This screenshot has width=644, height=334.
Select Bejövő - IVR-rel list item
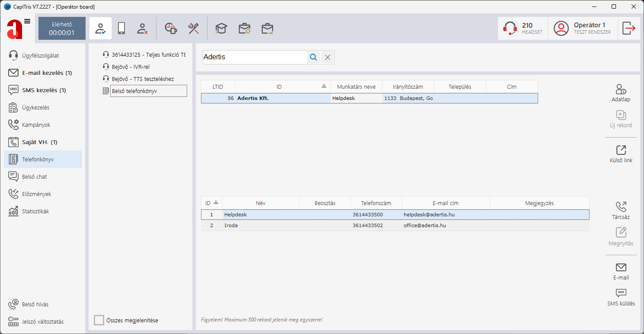pyautogui.click(x=131, y=67)
